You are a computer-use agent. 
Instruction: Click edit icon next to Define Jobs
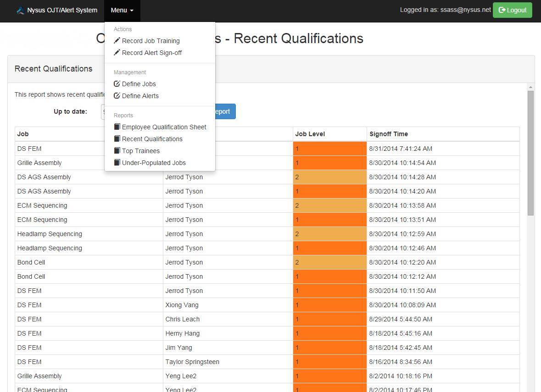(117, 84)
